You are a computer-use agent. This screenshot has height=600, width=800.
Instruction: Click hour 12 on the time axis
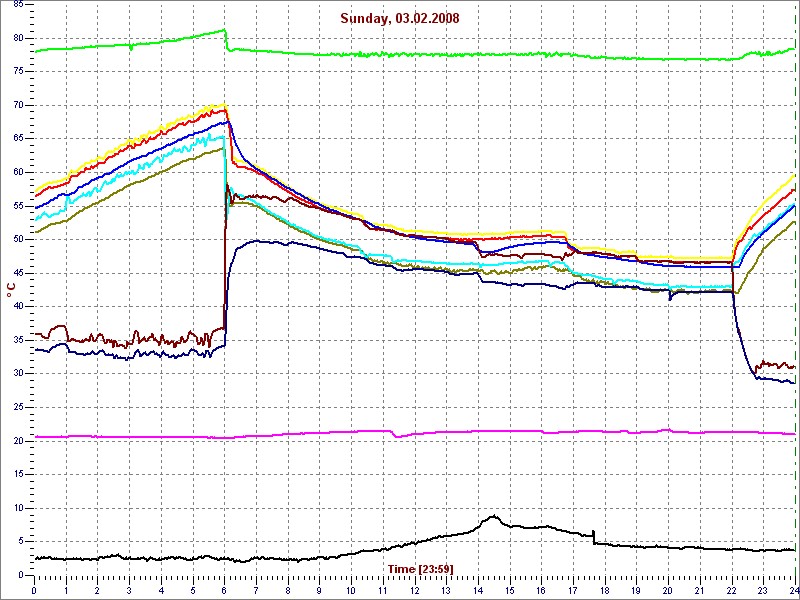pyautogui.click(x=415, y=590)
